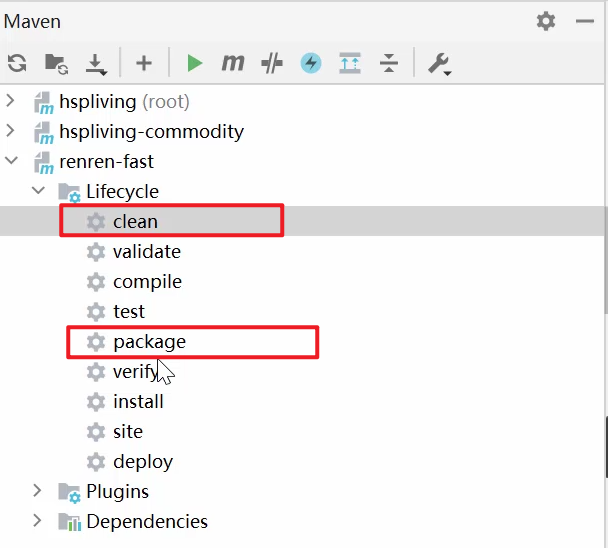
Task: Click Maven module icon of hspliving-commodity
Action: coord(43,133)
